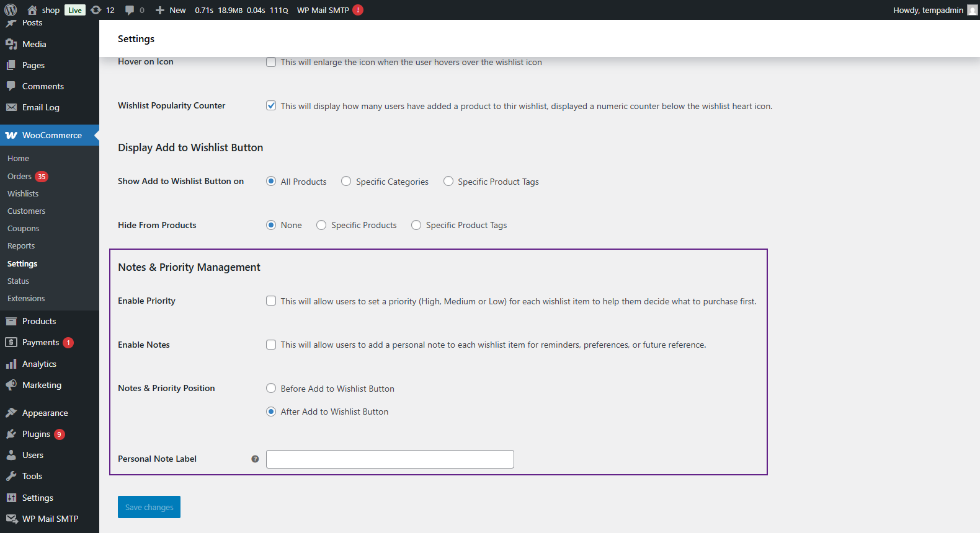
Task: Select Specific Products under Hide From Products
Action: click(x=321, y=225)
